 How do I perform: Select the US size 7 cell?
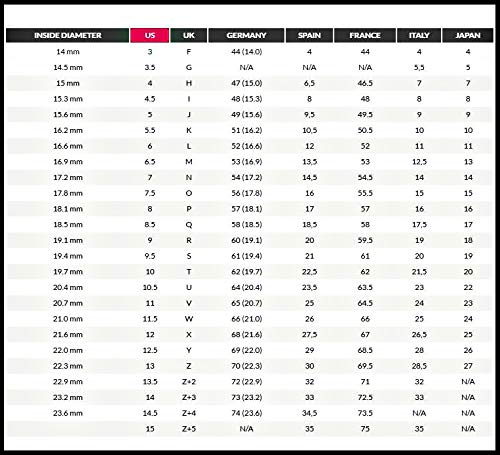pyautogui.click(x=150, y=178)
